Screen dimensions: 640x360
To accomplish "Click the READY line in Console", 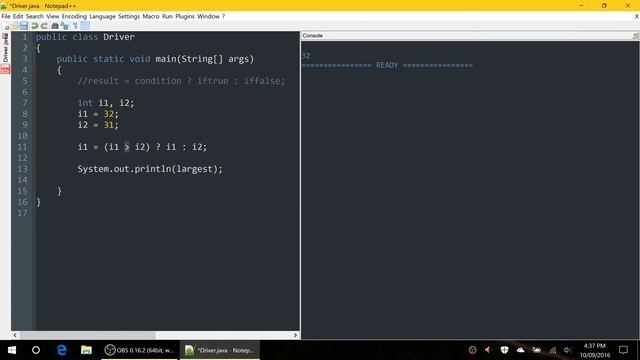I will click(387, 65).
